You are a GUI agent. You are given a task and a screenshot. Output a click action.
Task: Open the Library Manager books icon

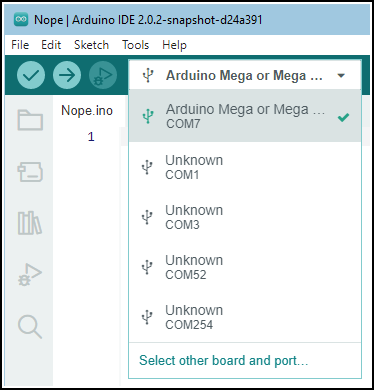coord(30,223)
